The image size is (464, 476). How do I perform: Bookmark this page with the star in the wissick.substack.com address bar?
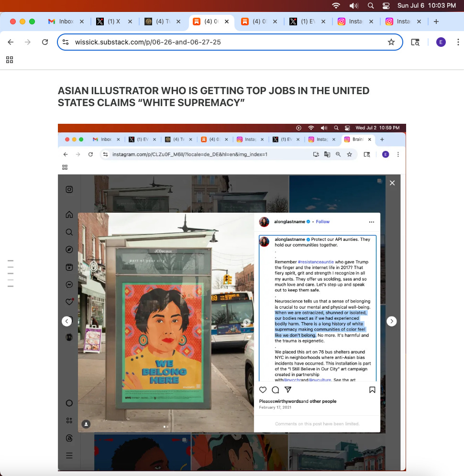391,42
